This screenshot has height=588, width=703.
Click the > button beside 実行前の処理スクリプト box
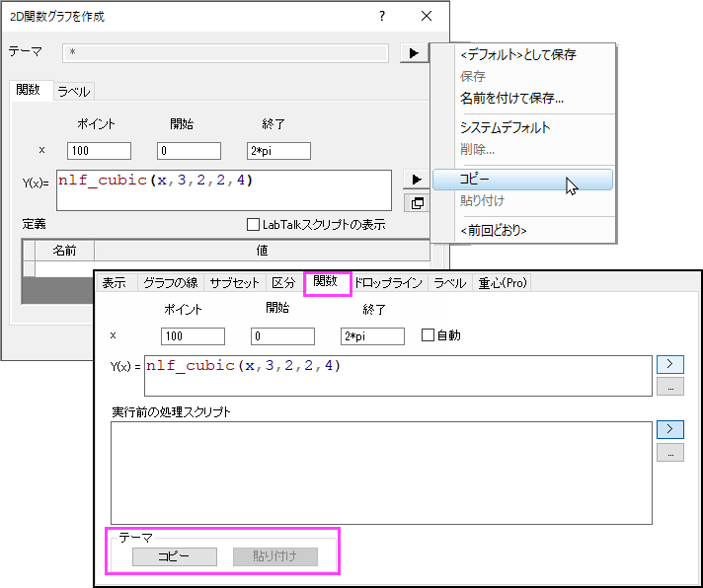[669, 429]
